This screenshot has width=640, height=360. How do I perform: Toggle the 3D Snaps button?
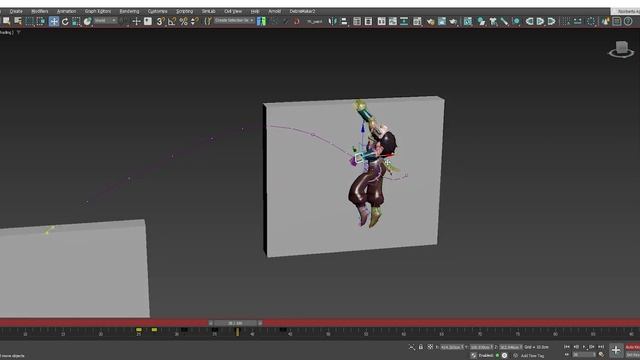[x=160, y=21]
